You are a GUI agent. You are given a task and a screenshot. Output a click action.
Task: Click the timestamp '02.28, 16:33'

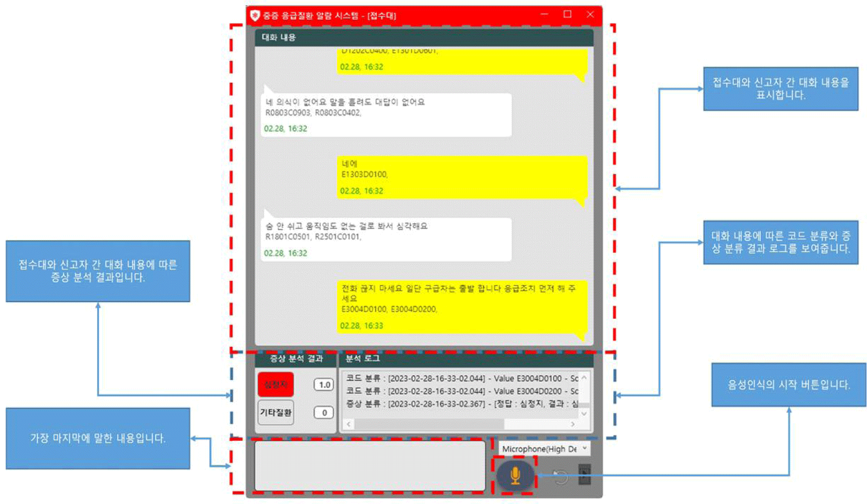[x=362, y=325]
